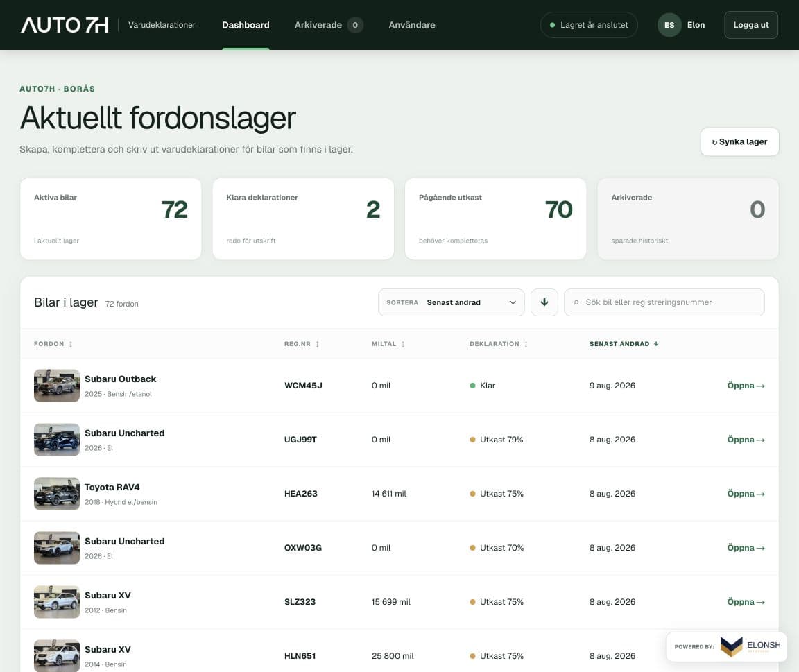Click the Utkast 79% status
Image resolution: width=799 pixels, height=672 pixels.
[x=497, y=440]
